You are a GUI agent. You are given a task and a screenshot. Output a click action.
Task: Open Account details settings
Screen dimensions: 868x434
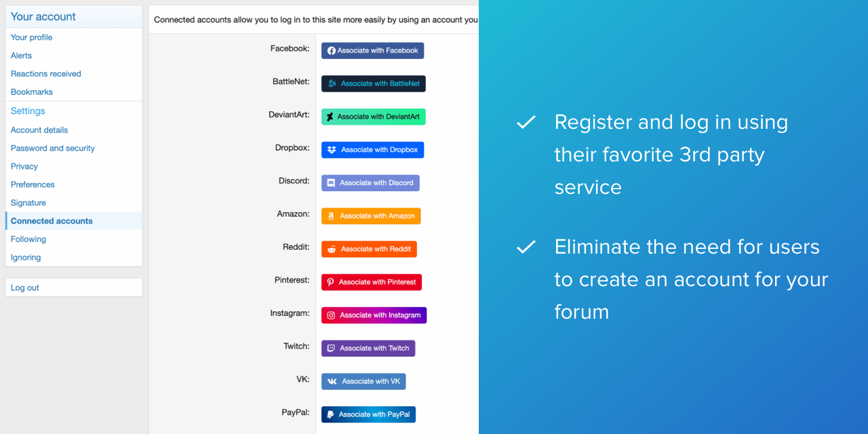click(39, 130)
